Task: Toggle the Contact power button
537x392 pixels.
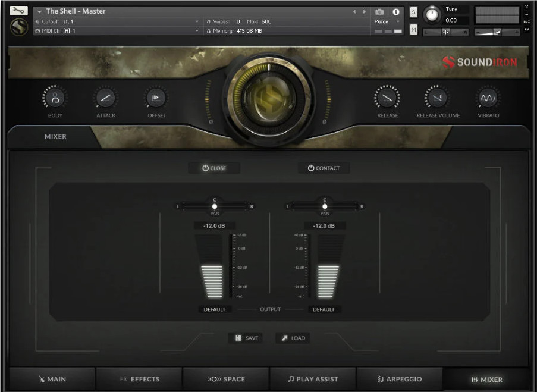Action: click(x=324, y=168)
